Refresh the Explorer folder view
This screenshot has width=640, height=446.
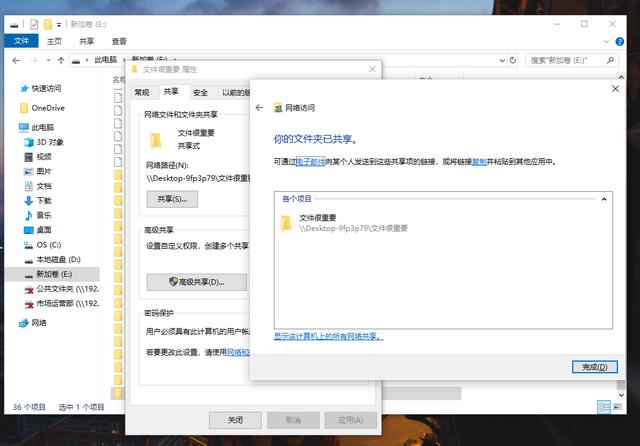(x=513, y=60)
